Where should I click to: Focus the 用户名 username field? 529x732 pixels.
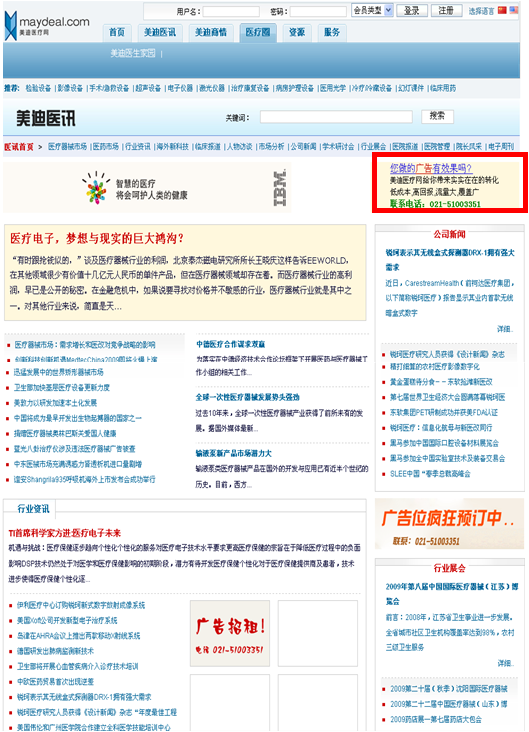231,11
